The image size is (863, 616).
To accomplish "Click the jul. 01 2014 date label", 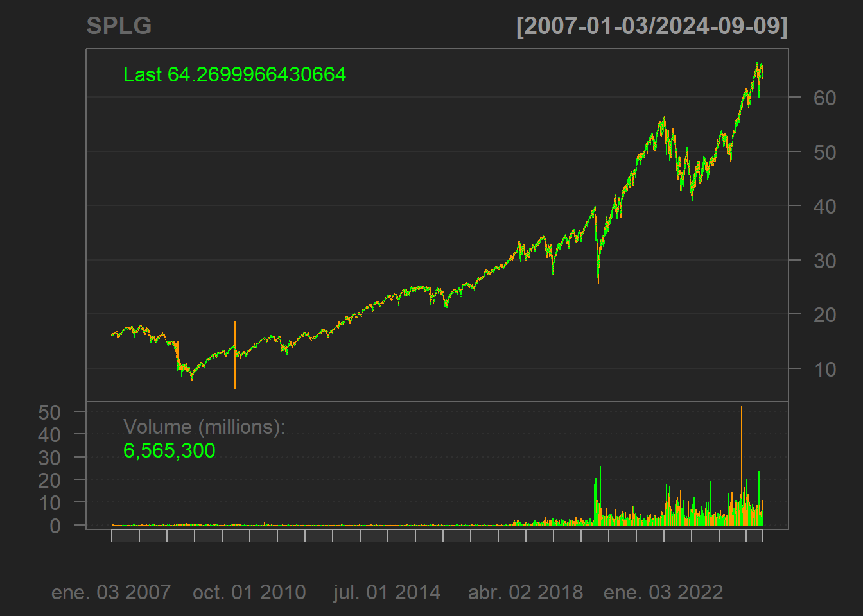I will [x=387, y=592].
